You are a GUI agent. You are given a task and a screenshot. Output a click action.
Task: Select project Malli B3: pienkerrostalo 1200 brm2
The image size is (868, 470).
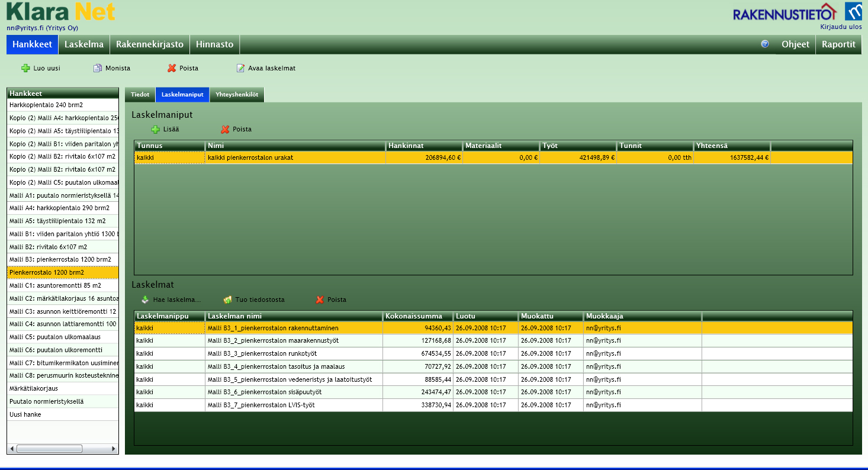pos(63,259)
